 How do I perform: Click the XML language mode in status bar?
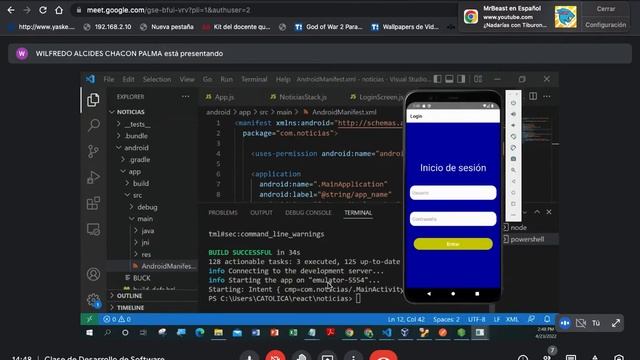point(512,319)
